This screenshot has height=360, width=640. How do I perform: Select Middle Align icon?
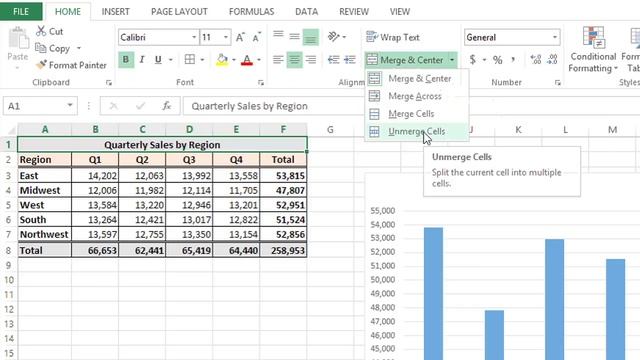[x=294, y=37]
